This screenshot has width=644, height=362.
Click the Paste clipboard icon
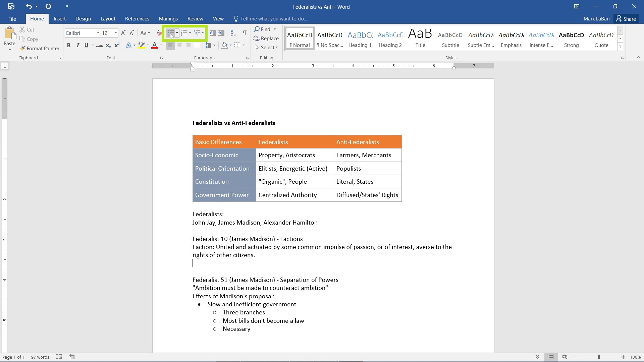(x=9, y=34)
